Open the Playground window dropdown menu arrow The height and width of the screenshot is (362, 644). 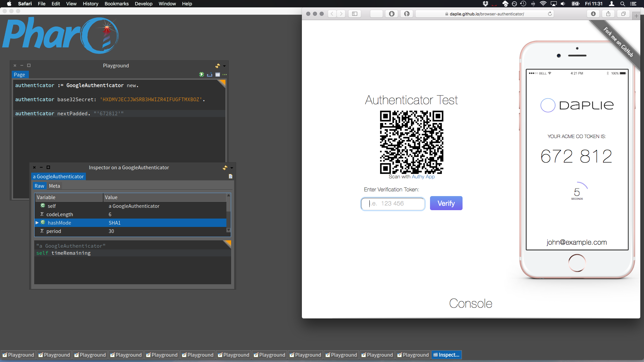(224, 66)
